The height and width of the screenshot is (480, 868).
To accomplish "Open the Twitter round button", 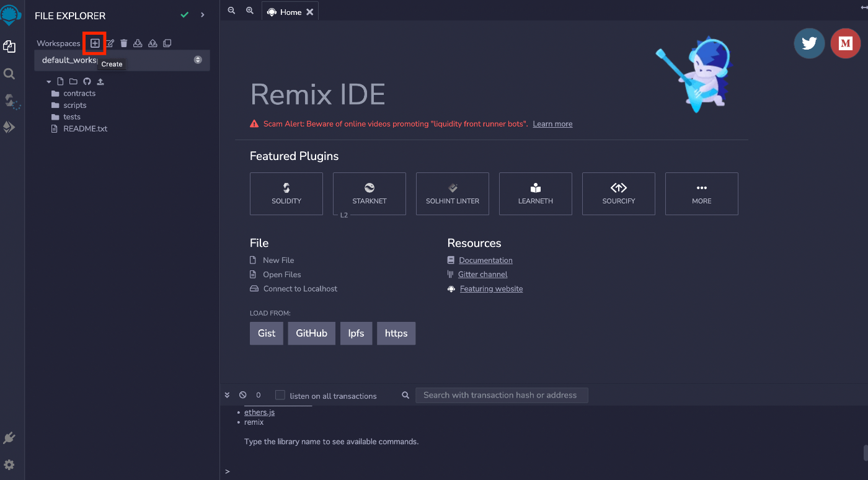I will point(809,43).
